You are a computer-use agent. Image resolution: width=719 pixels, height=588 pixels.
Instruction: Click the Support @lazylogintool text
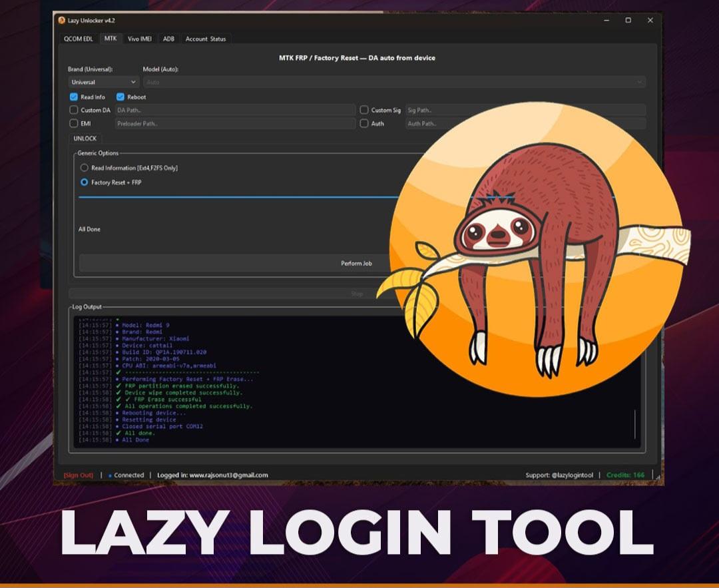pyautogui.click(x=559, y=475)
